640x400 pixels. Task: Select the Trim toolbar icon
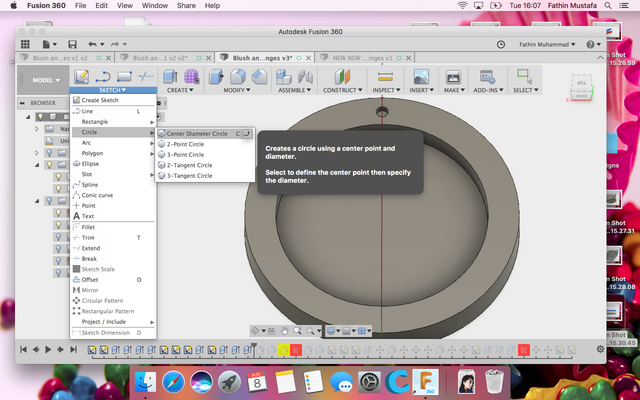[x=146, y=76]
